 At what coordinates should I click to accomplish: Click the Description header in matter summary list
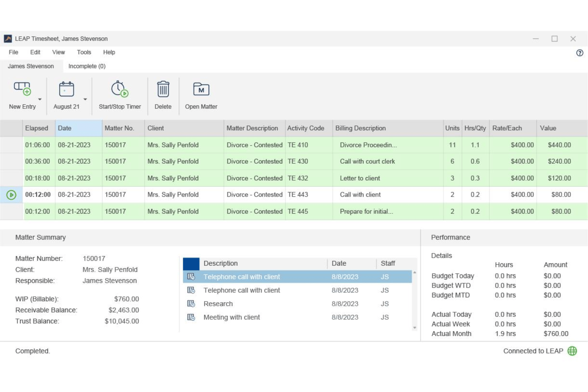[263, 263]
